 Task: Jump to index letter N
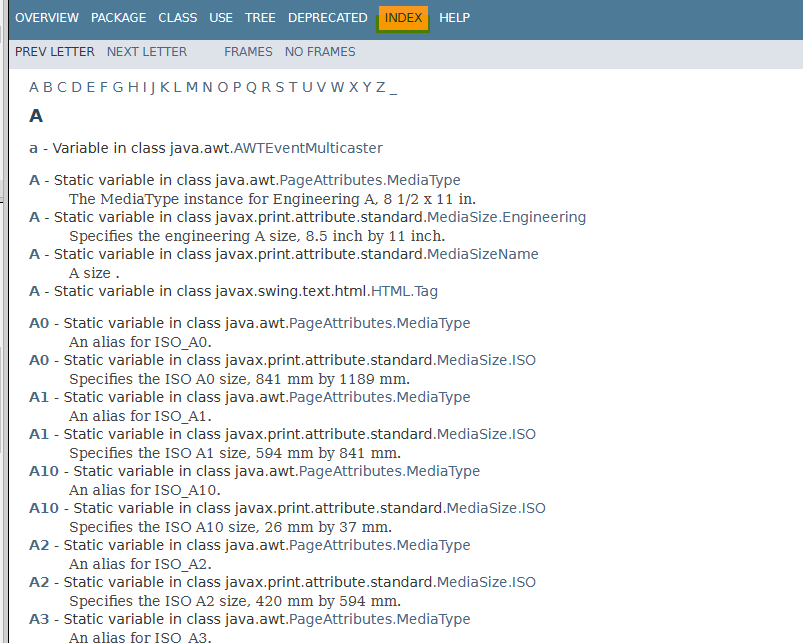point(207,88)
